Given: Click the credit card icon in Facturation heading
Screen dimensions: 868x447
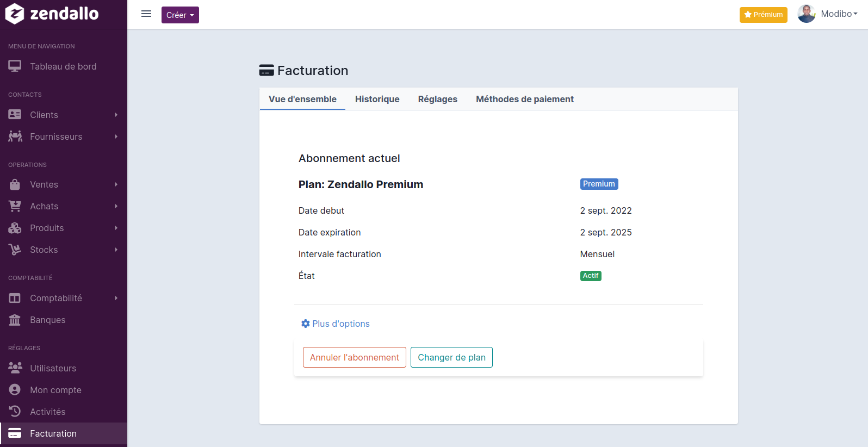Looking at the screenshot, I should [x=266, y=70].
